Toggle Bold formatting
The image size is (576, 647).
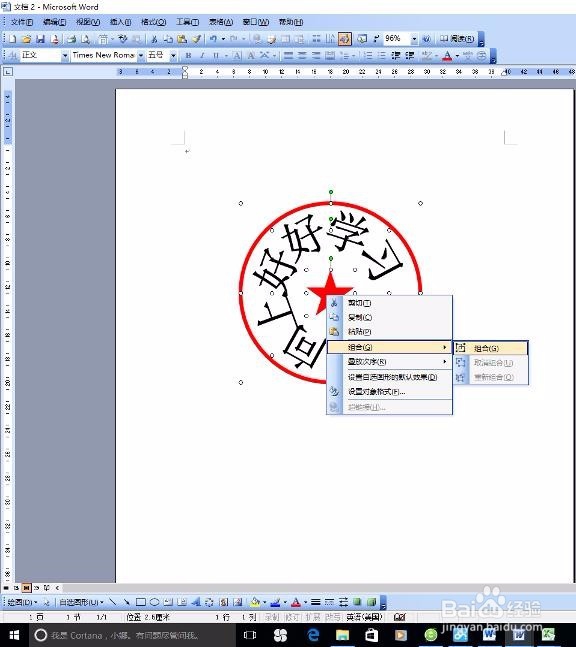point(188,55)
